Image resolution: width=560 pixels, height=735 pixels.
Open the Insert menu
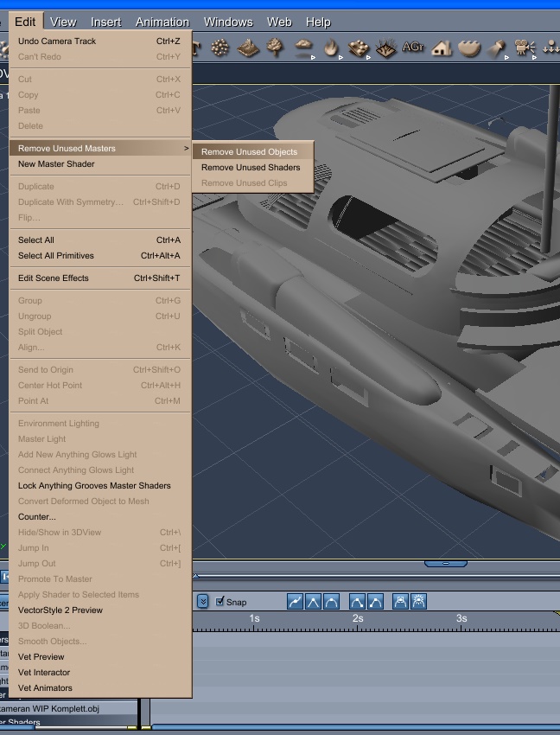click(x=106, y=22)
